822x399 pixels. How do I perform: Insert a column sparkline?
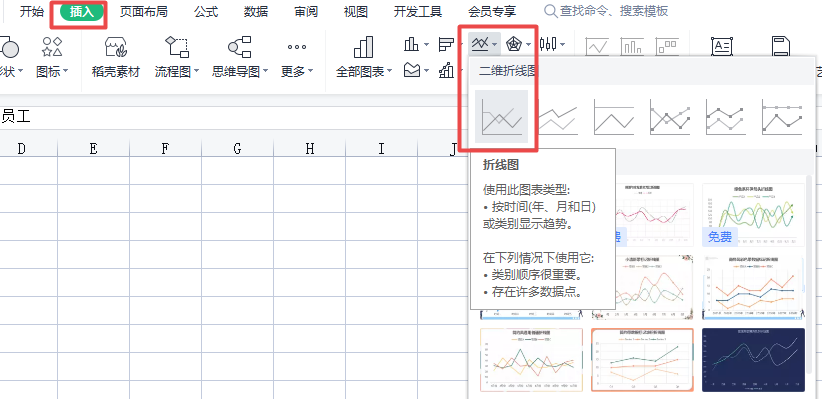(x=632, y=47)
